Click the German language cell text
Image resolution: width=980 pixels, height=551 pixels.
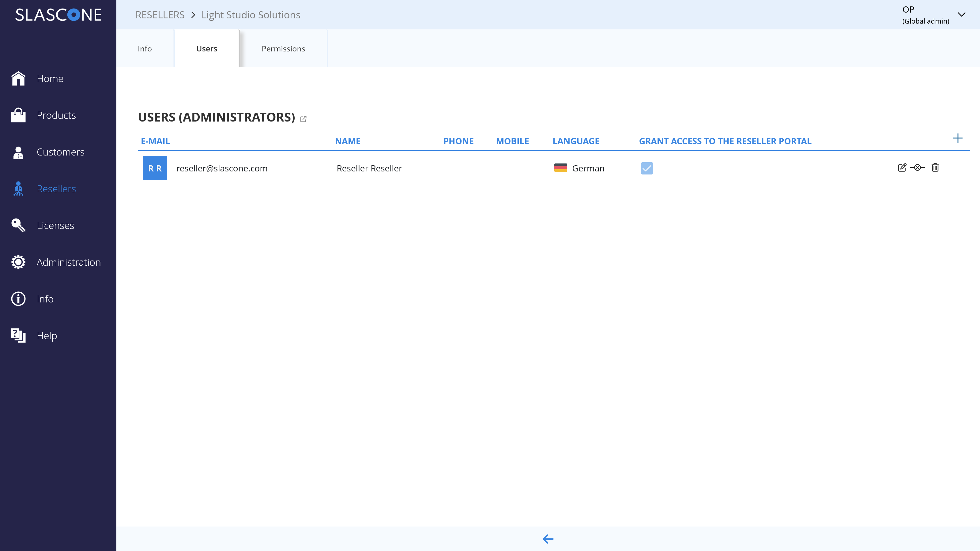coord(588,168)
